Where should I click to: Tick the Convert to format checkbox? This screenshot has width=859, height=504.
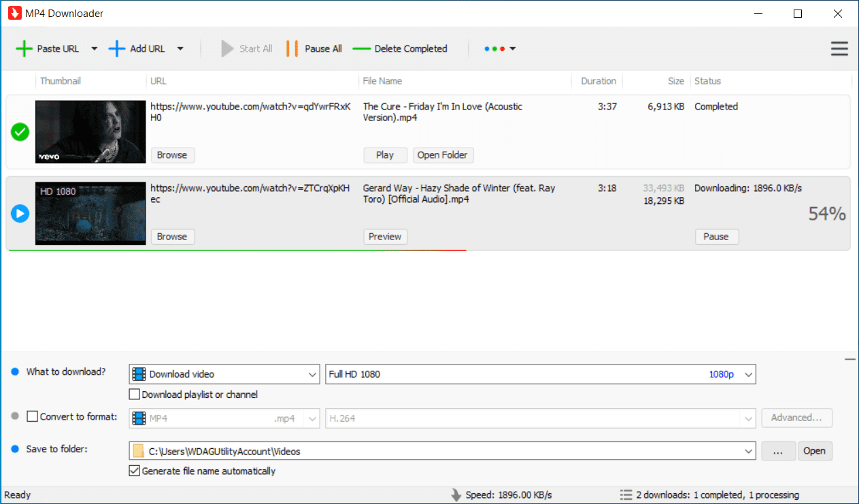click(x=32, y=416)
